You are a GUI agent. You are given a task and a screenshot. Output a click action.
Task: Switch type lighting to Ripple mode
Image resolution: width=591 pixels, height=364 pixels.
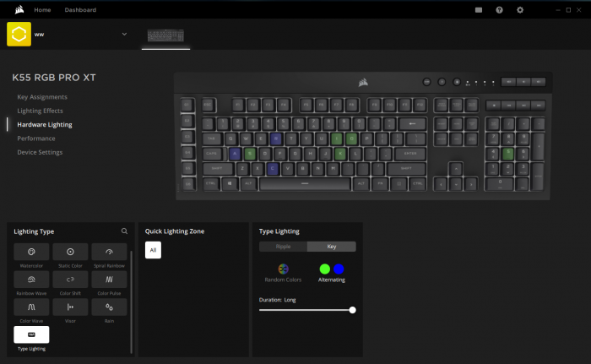point(283,247)
